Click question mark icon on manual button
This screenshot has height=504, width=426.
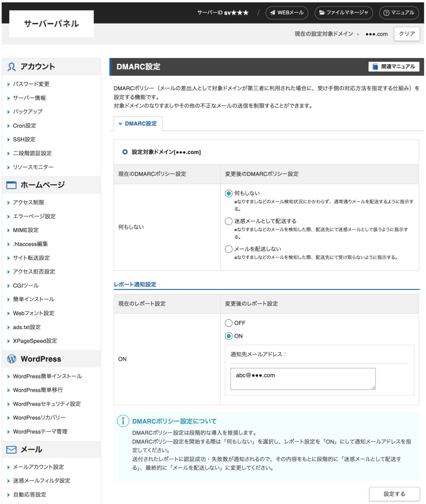tap(386, 13)
